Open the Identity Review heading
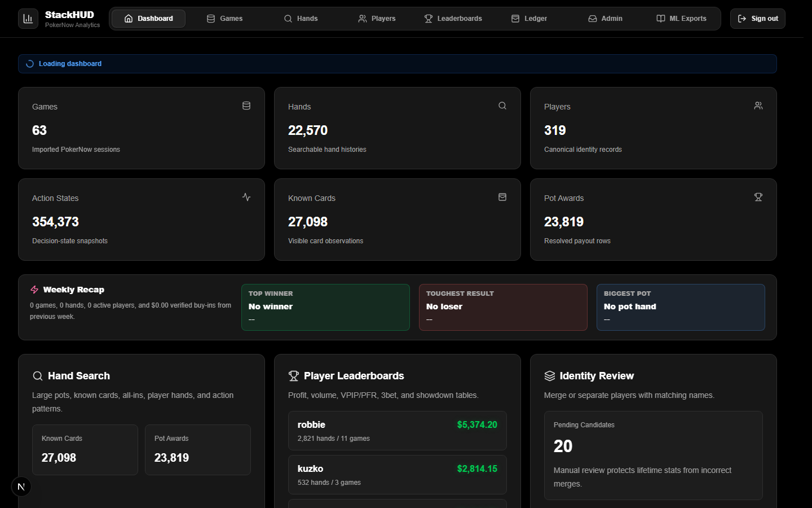The height and width of the screenshot is (508, 812). [597, 376]
